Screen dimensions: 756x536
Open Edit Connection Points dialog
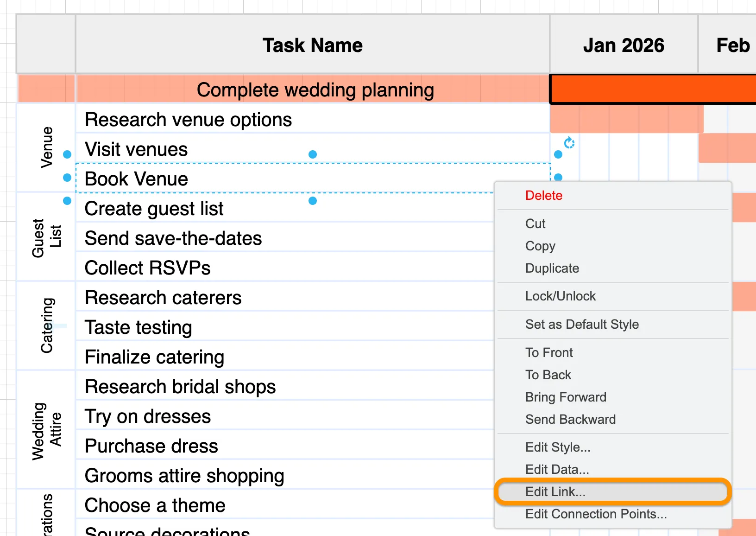point(596,514)
